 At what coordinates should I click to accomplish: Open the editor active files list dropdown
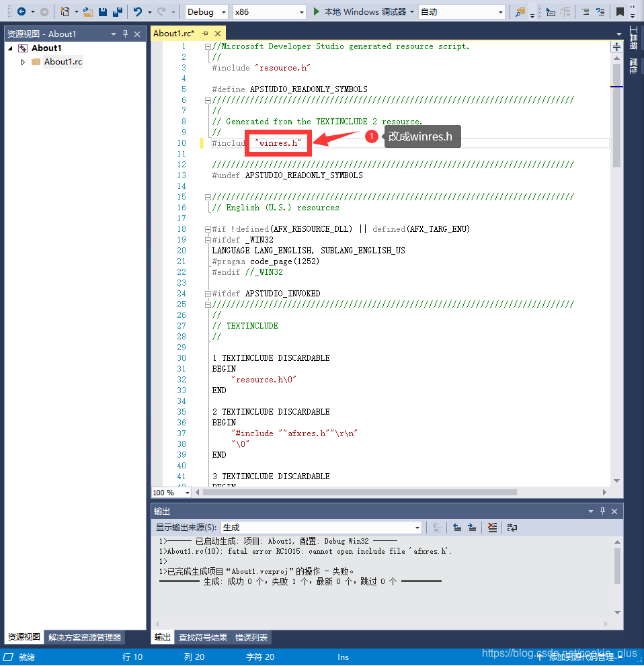coord(619,34)
